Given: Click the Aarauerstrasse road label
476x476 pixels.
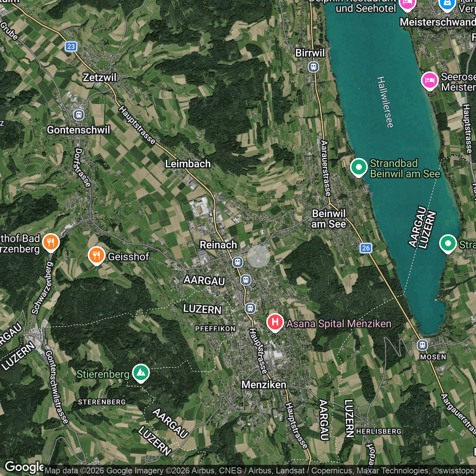Looking at the screenshot, I should tap(325, 168).
